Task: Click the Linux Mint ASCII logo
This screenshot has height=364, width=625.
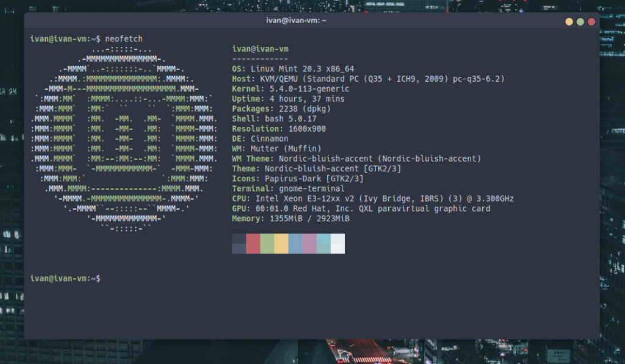Action: [124, 139]
